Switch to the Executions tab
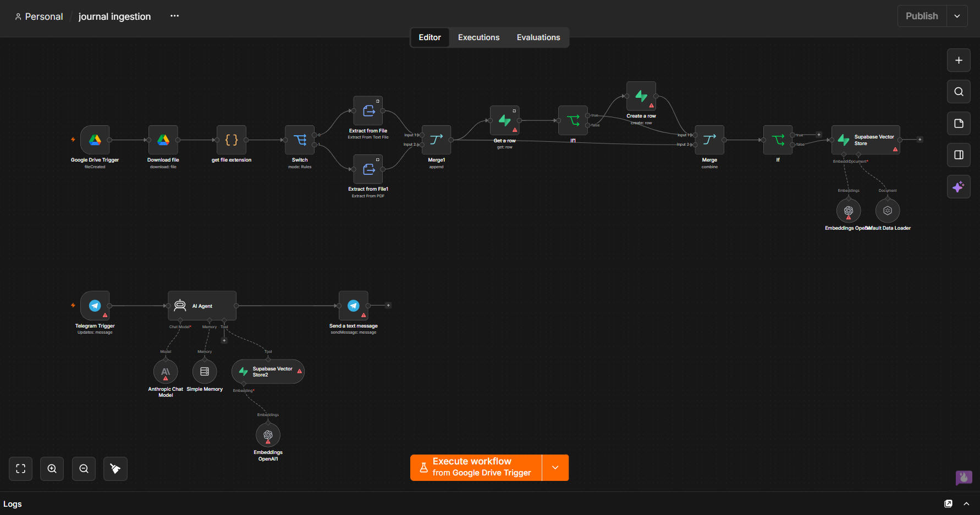The image size is (980, 515). coord(479,37)
